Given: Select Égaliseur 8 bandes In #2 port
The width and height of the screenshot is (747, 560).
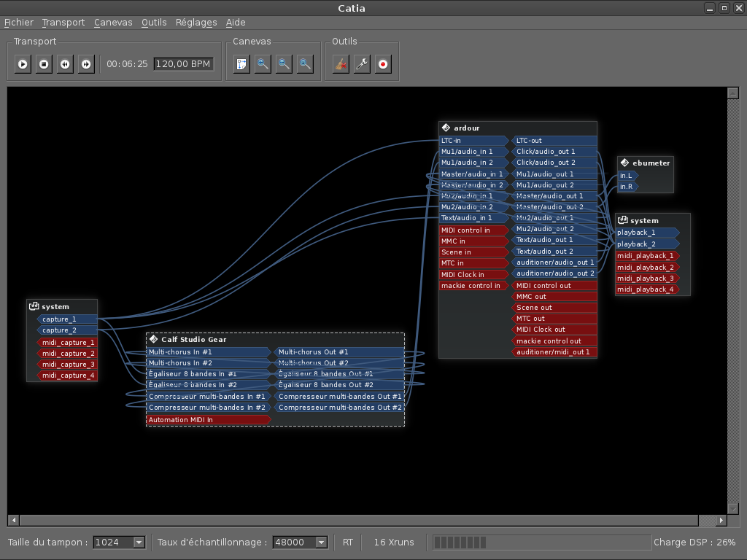Looking at the screenshot, I should tap(209, 385).
